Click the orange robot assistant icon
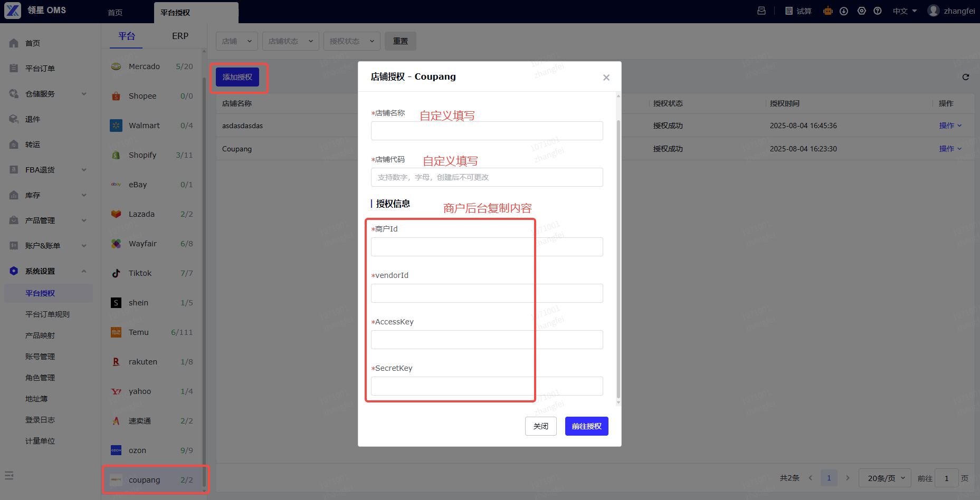Image resolution: width=980 pixels, height=500 pixels. tap(827, 11)
